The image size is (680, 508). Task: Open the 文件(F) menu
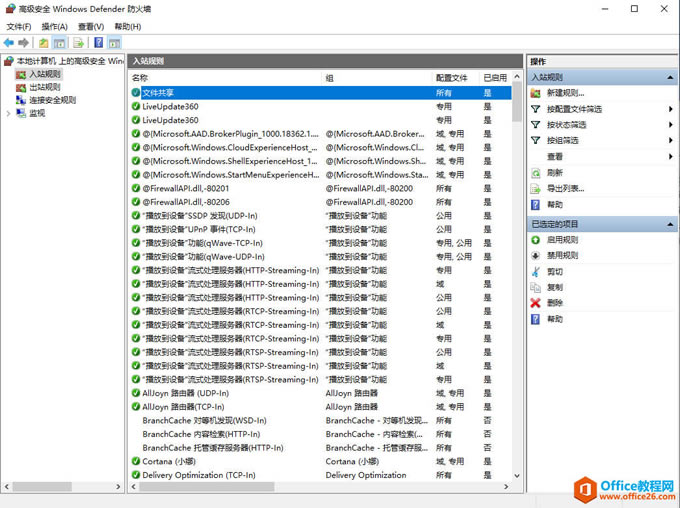point(19,26)
